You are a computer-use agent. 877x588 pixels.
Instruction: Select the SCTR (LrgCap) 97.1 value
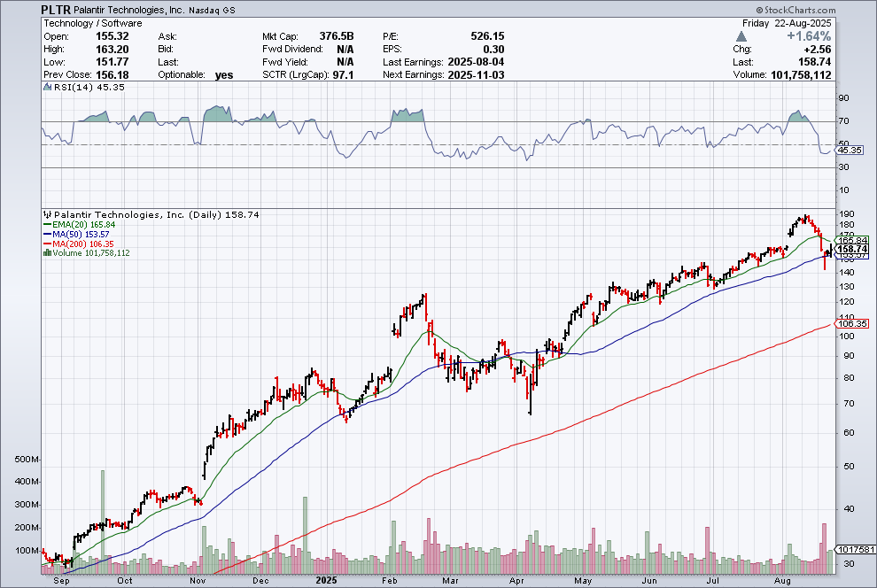pyautogui.click(x=343, y=75)
